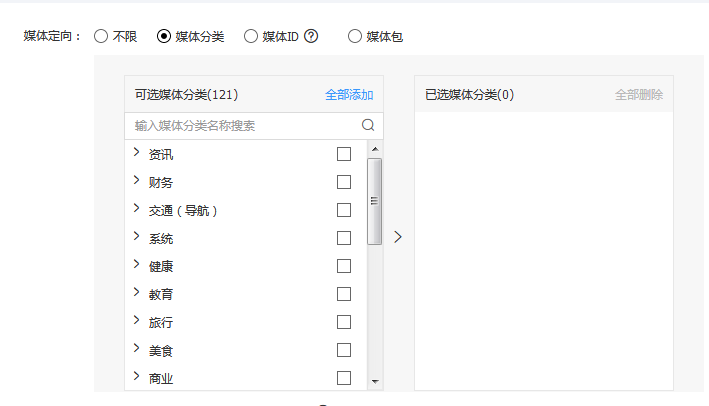This screenshot has width=709, height=406.
Task: Expand the 资讯 category
Action: tap(136, 153)
